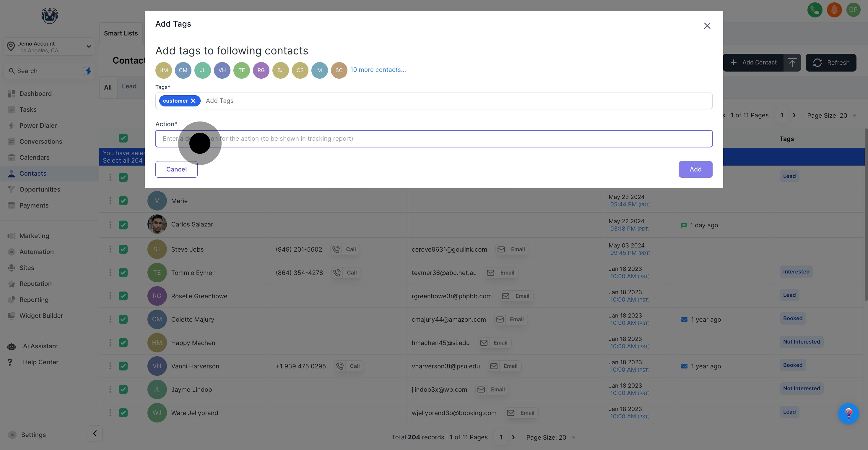
Task: Click the Action description input field
Action: pyautogui.click(x=434, y=139)
